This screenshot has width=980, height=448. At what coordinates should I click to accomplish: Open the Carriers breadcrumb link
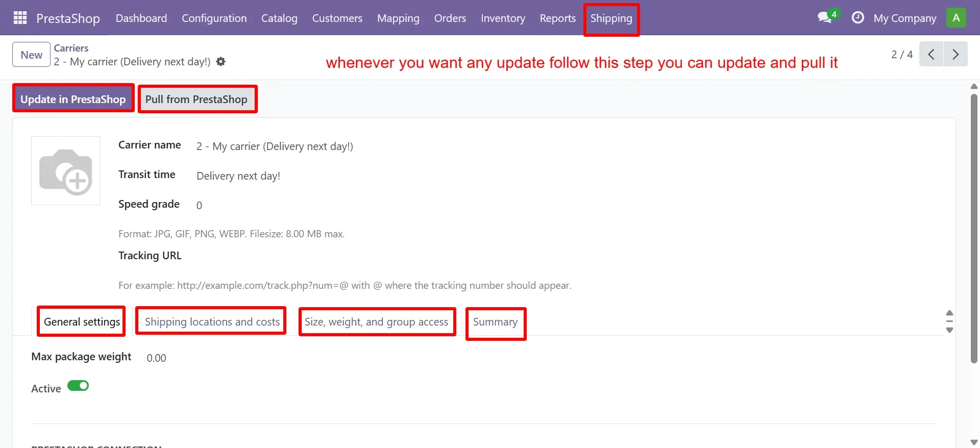(x=71, y=48)
